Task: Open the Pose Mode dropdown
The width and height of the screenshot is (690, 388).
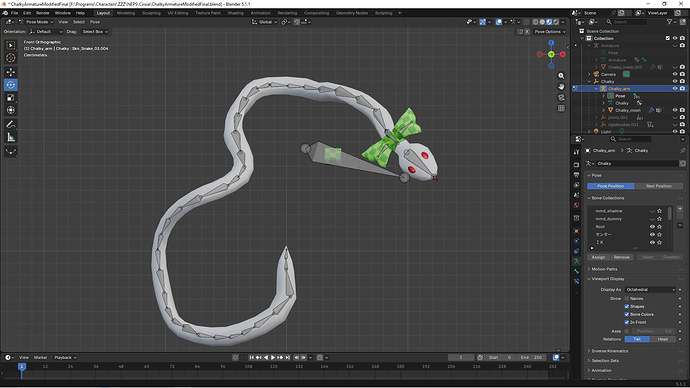Action: (36, 22)
